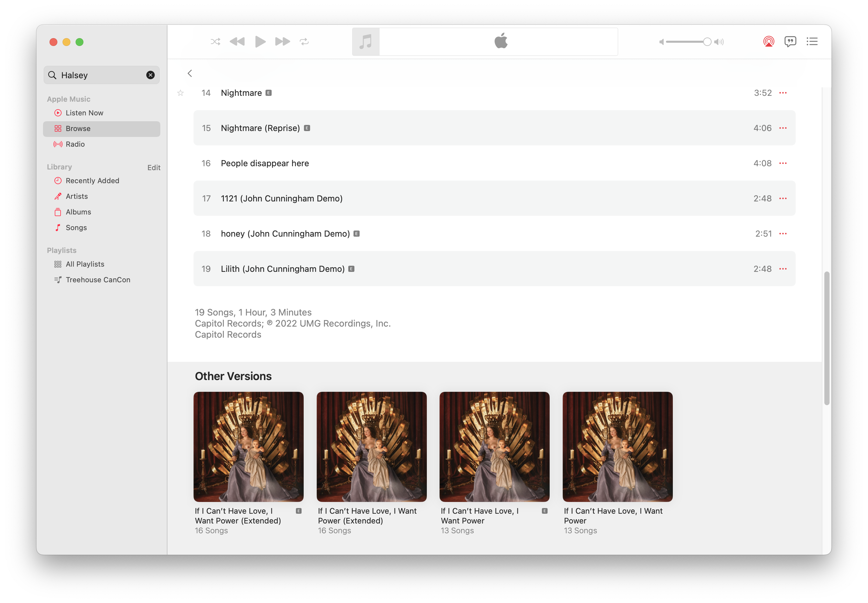Open Radio in sidebar

[x=102, y=144]
